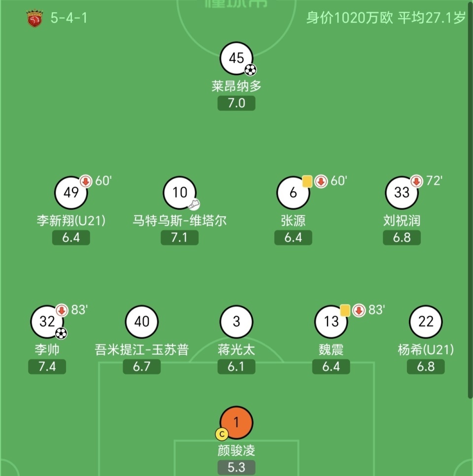473x476 pixels.
Task: Click the substitution arrow on player 13
Action: (359, 310)
